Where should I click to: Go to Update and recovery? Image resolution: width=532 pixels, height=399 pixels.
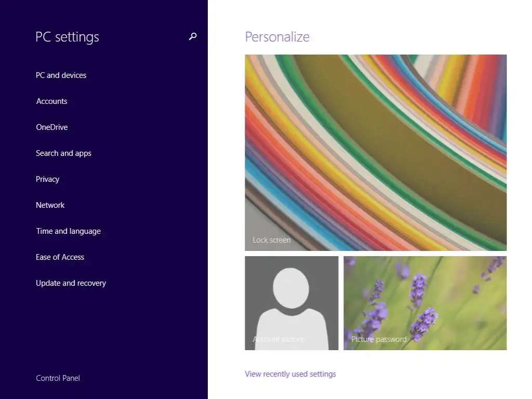pyautogui.click(x=71, y=283)
